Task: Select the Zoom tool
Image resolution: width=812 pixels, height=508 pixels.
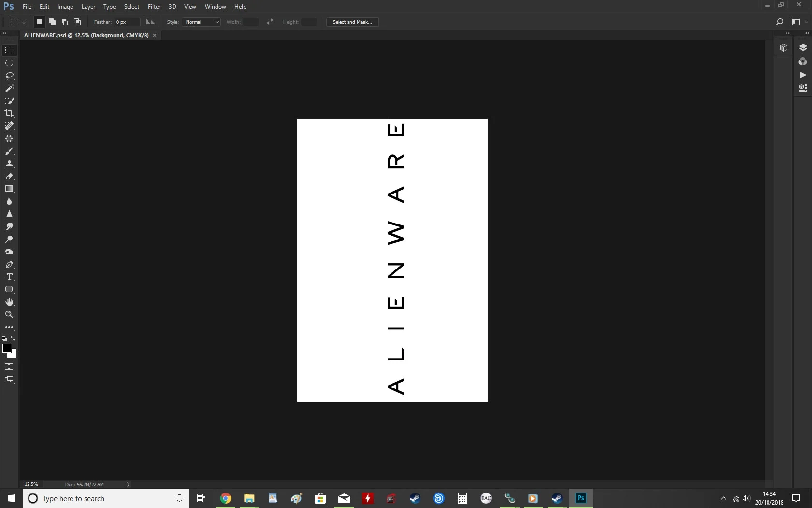Action: tap(9, 315)
